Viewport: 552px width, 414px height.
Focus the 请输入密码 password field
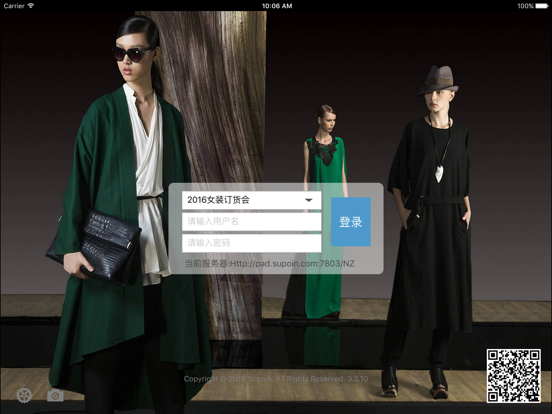coord(251,243)
